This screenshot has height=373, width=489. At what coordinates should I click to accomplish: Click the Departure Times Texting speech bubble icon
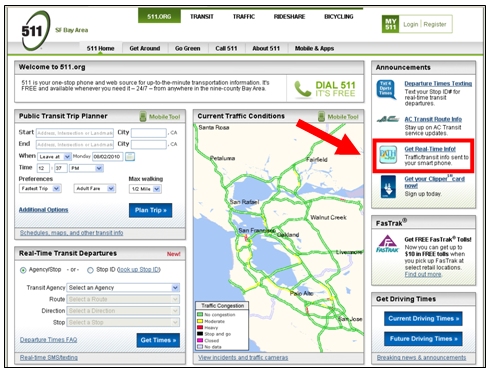click(x=387, y=89)
